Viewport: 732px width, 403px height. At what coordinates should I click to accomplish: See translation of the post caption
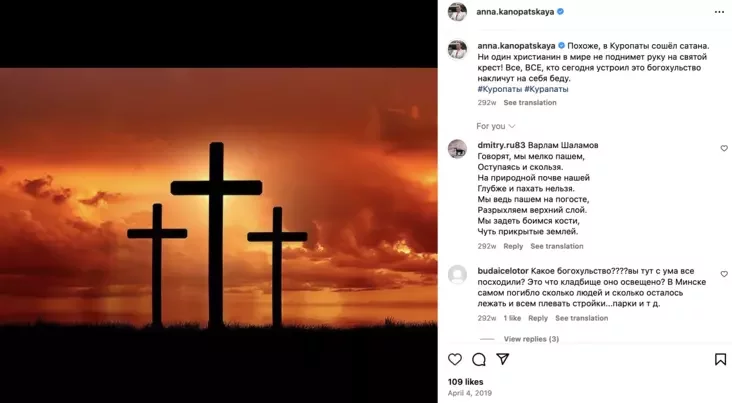click(x=530, y=103)
